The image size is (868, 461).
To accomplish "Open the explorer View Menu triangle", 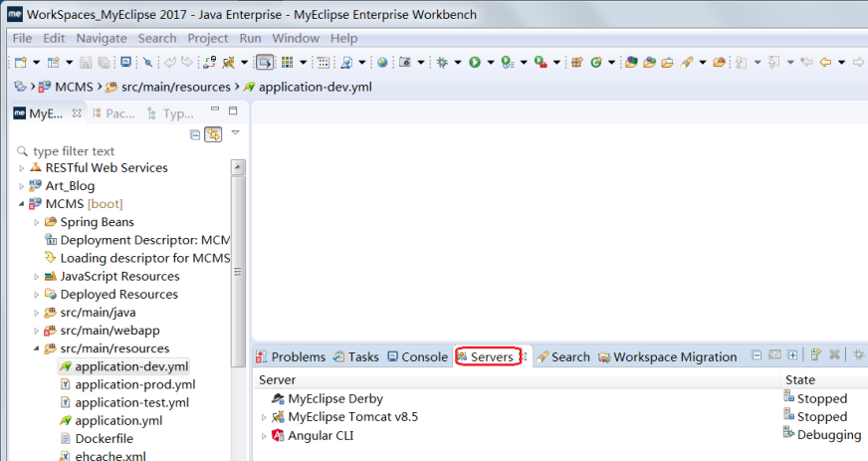I will [x=235, y=132].
